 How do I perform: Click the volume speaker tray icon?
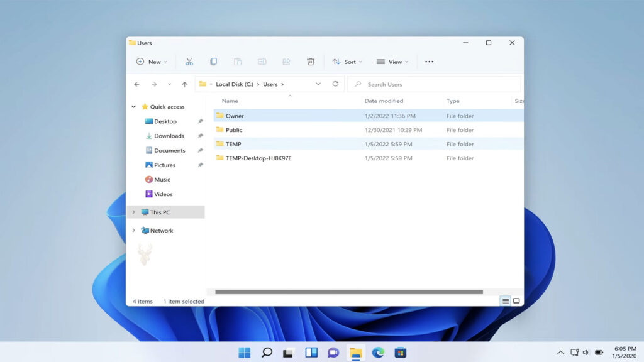[586, 353]
